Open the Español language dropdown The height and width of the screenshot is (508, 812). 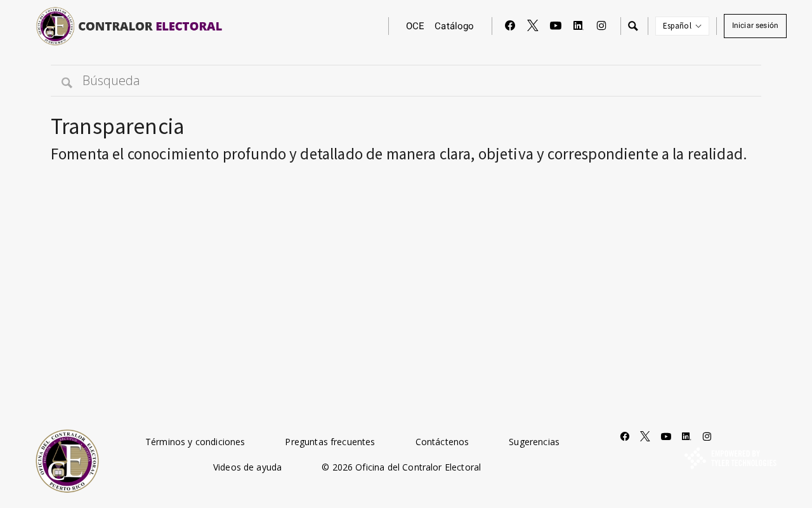[x=682, y=26]
